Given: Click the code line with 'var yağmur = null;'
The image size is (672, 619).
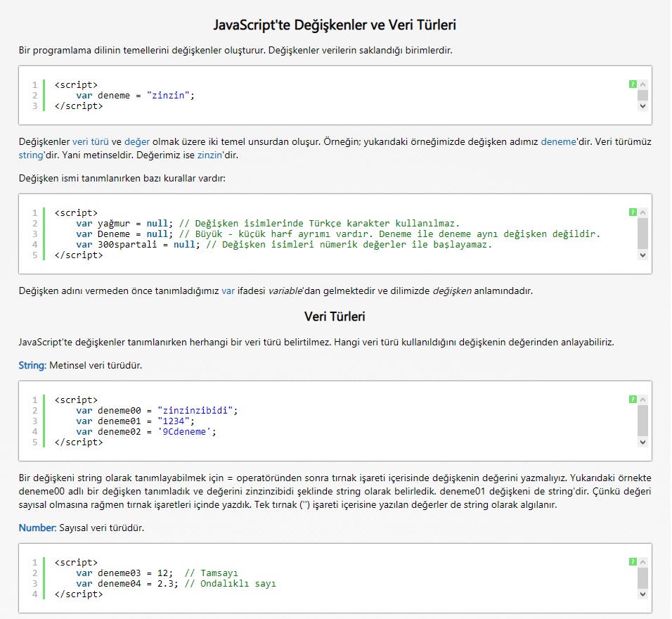Looking at the screenshot, I should tap(268, 223).
